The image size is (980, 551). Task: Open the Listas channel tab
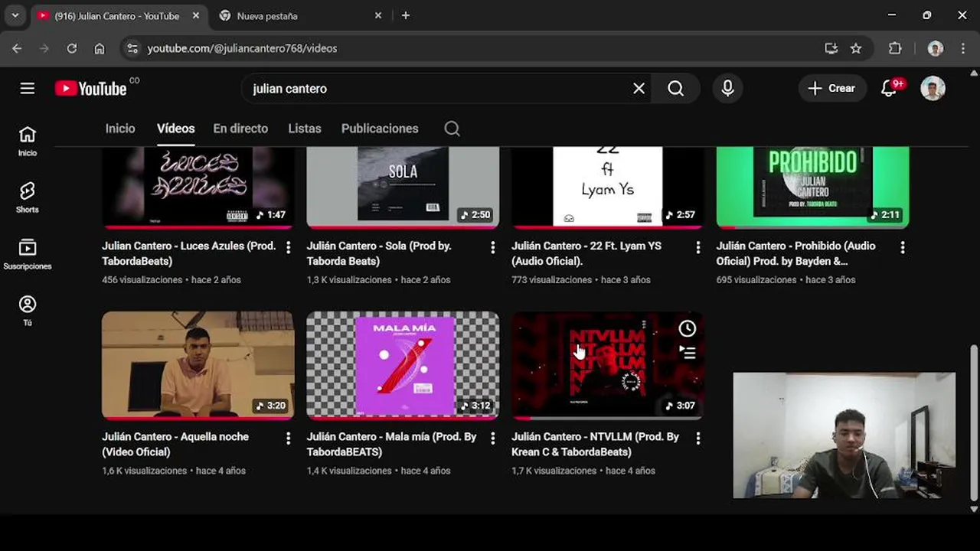[305, 129]
